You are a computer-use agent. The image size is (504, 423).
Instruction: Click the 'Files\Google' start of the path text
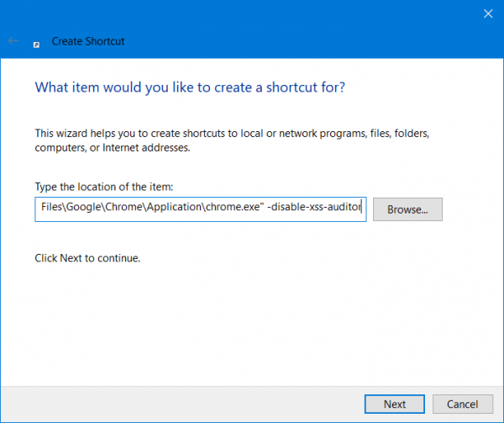pos(59,209)
